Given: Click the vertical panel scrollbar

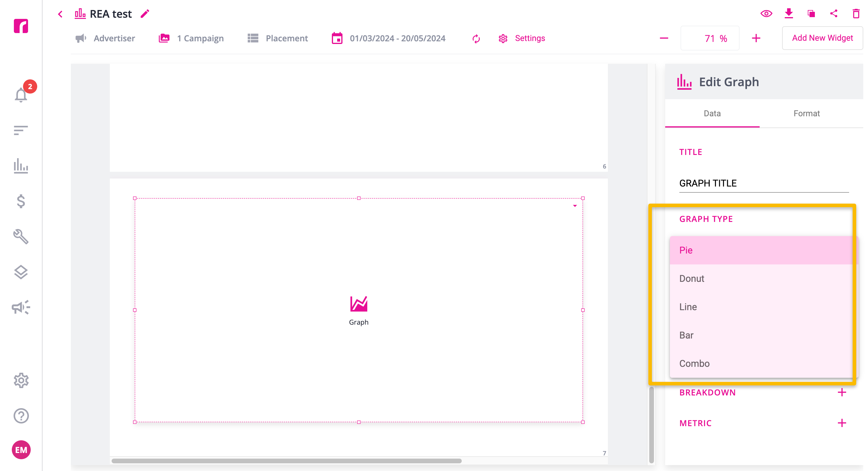Looking at the screenshot, I should [x=651, y=425].
